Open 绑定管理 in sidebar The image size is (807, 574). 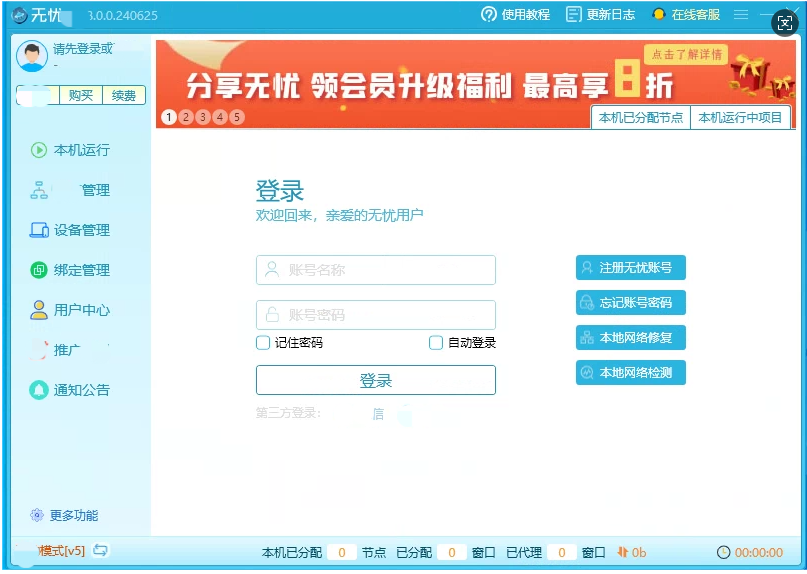tap(71, 270)
